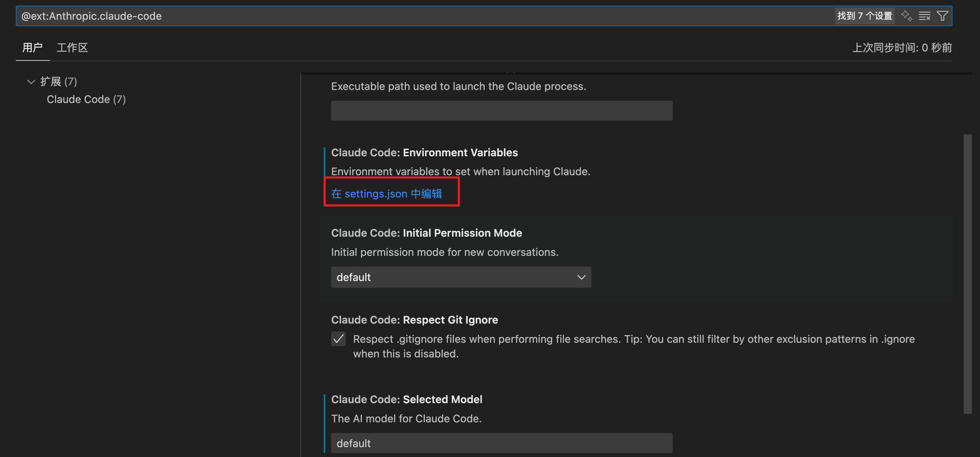This screenshot has height=457, width=980.
Task: Trigger AI-assisted settings search with sparkles icon
Action: pos(907,15)
